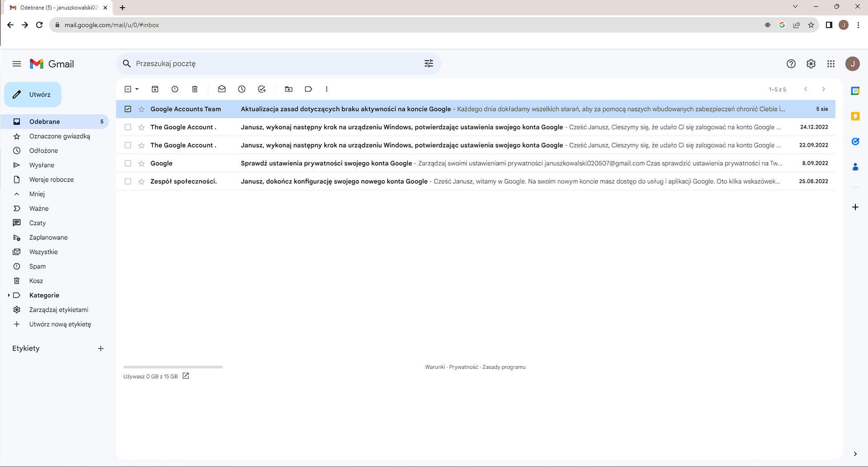The image size is (868, 467).
Task: Open Google Calendar side panel icon
Action: coord(855,91)
